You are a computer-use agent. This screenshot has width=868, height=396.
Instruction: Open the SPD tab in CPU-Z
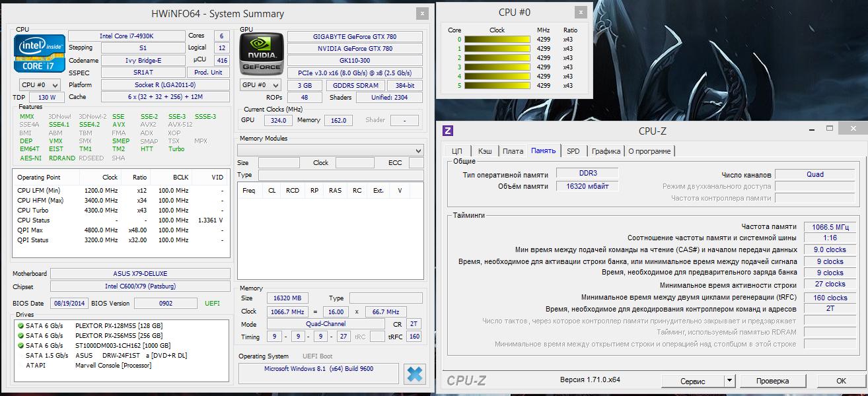point(573,151)
